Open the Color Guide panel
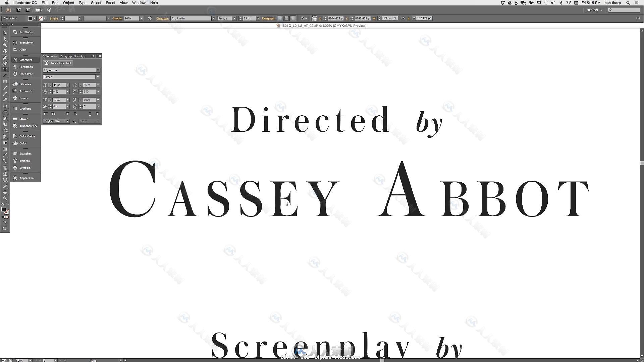644x362 pixels. point(25,136)
